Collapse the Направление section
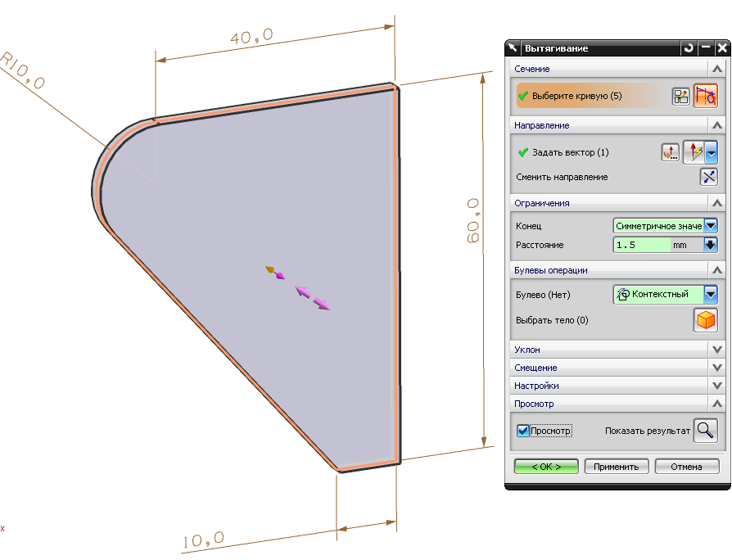732x560 pixels. [717, 125]
